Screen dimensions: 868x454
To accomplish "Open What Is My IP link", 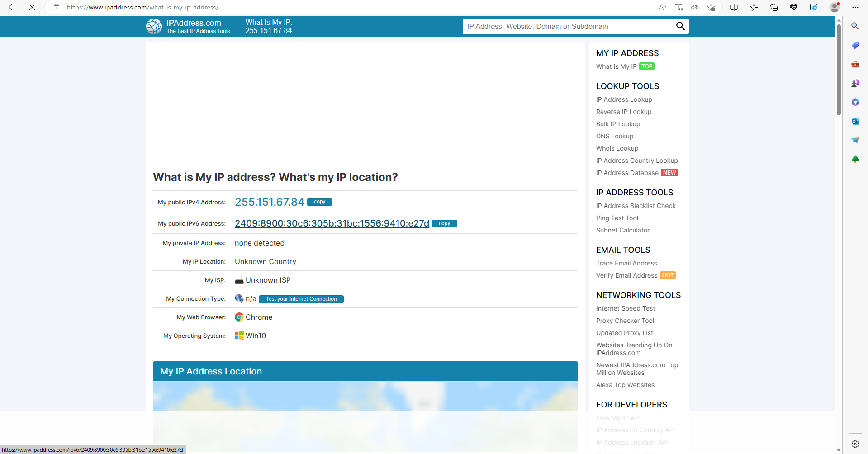I will [617, 66].
